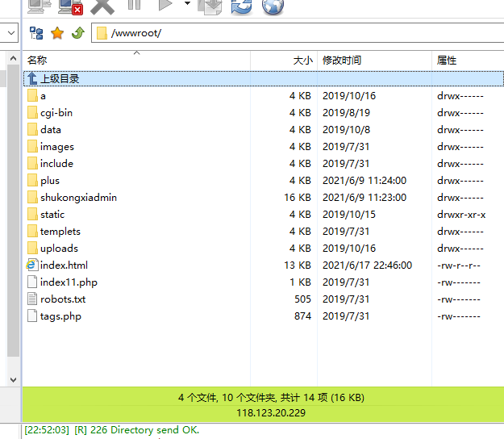Click the start transfer play icon
This screenshot has width=504, height=439.
click(x=165, y=5)
